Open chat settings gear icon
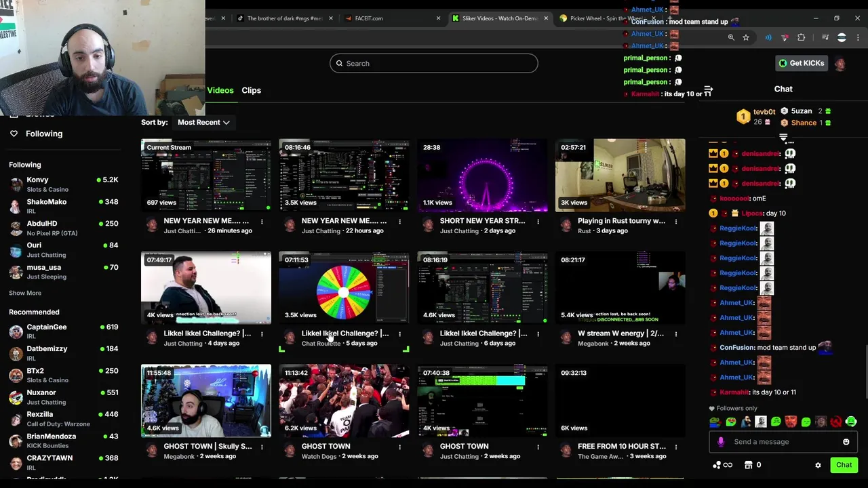Viewport: 868px width, 488px height. click(818, 465)
